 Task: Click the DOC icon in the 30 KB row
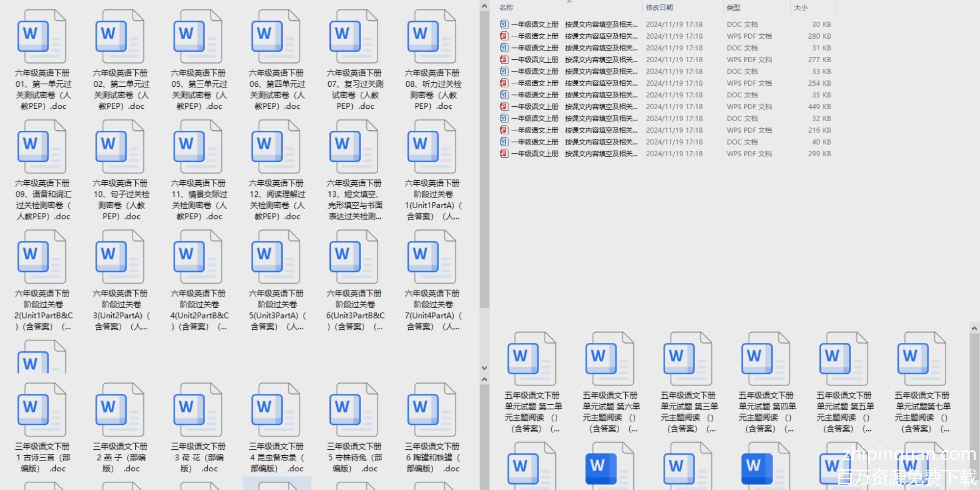pyautogui.click(x=503, y=24)
